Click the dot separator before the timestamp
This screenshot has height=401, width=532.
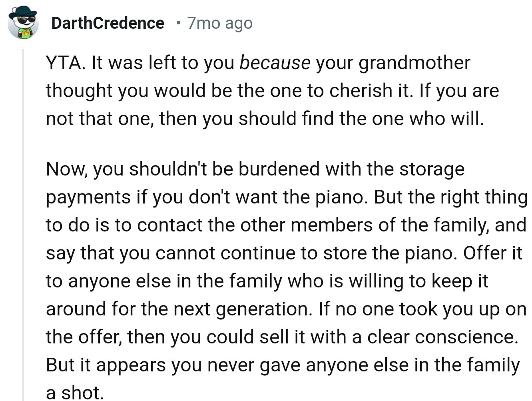[178, 23]
